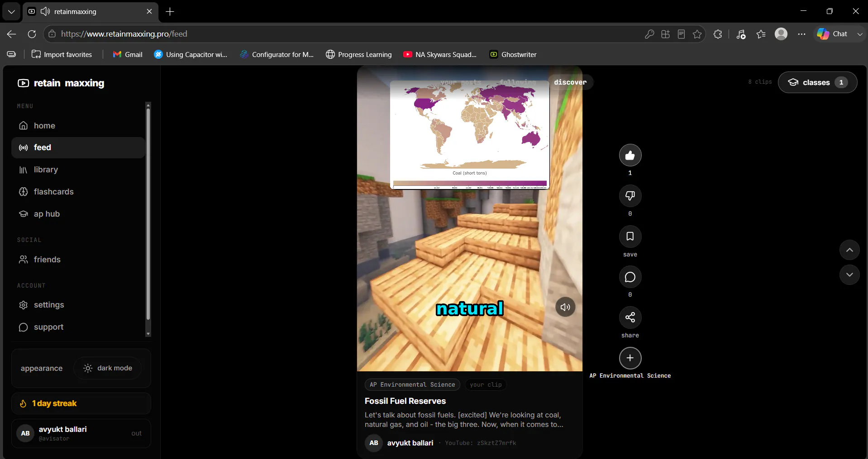Open the library section
Screen dimensions: 868x459
click(78, 170)
